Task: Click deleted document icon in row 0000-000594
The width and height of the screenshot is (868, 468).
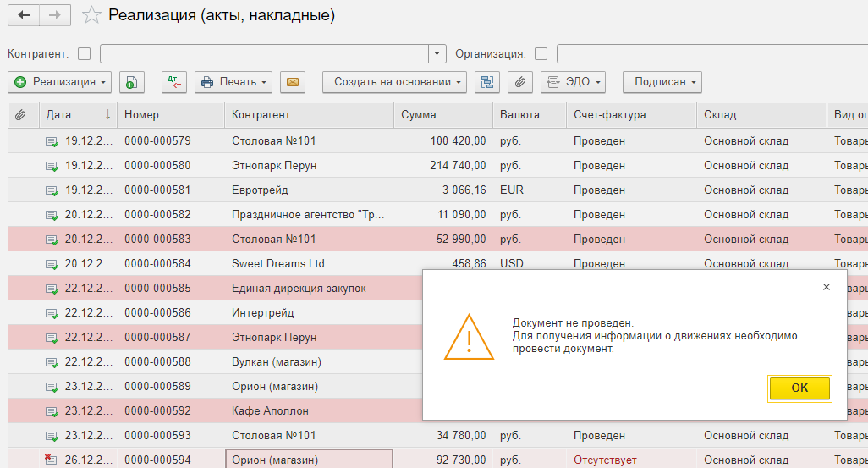Action: pyautogui.click(x=51, y=459)
